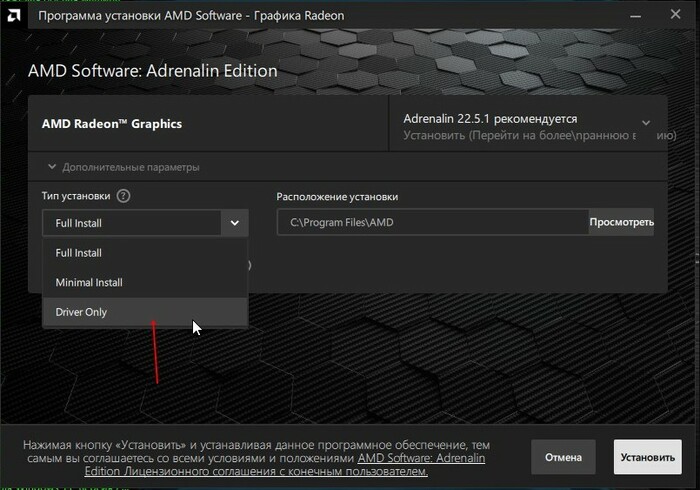Choose Full Install from the dropdown list
Image resolution: width=700 pixels, height=490 pixels.
(145, 253)
